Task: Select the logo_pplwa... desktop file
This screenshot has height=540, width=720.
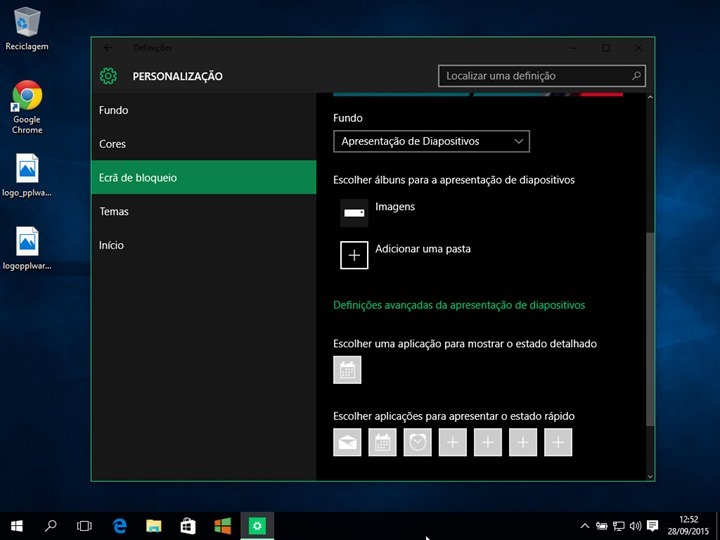Action: (x=27, y=175)
